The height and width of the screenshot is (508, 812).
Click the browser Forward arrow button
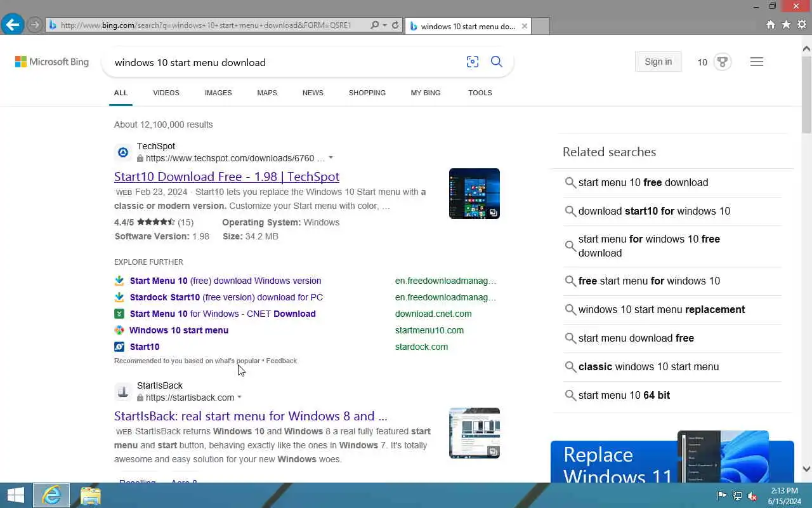[35, 25]
